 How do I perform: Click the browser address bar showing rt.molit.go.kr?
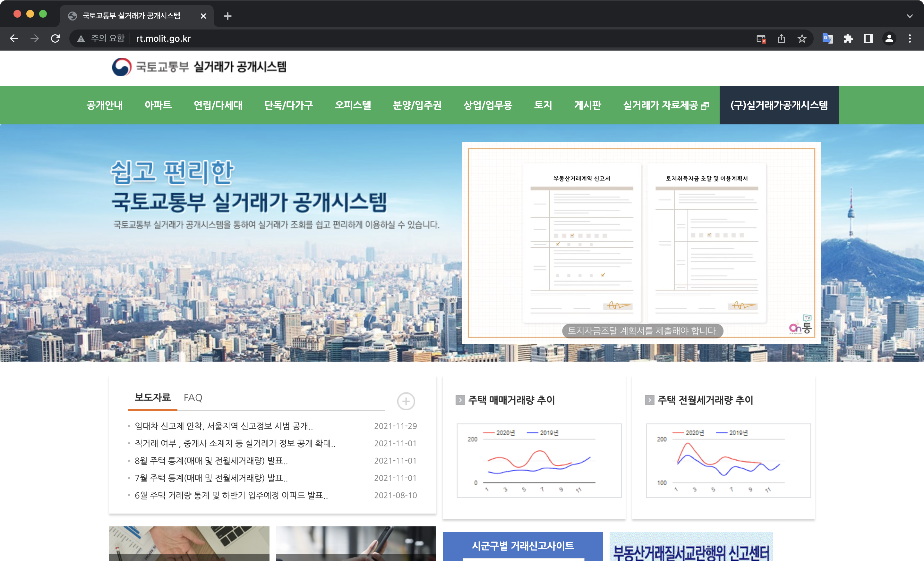(x=163, y=38)
